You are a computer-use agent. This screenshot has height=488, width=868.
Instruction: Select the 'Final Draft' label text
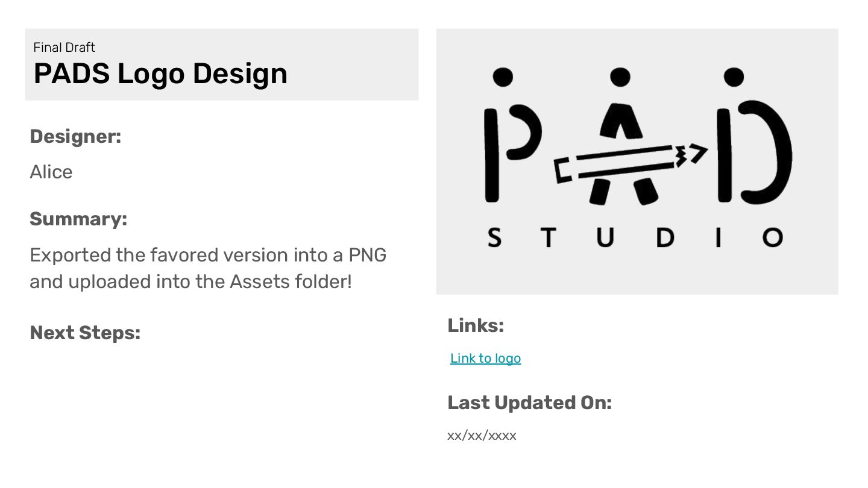click(64, 47)
